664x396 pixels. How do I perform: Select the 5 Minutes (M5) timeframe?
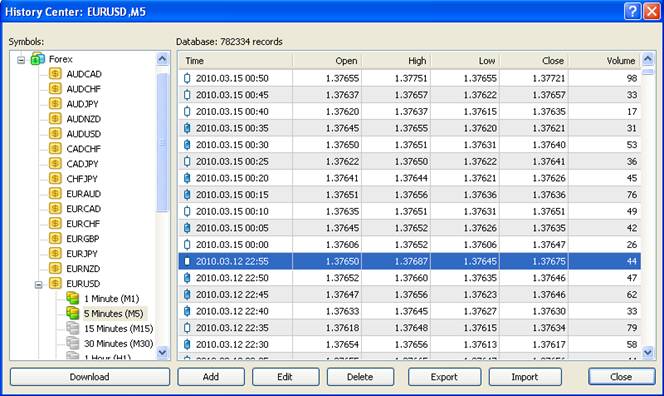click(x=113, y=313)
